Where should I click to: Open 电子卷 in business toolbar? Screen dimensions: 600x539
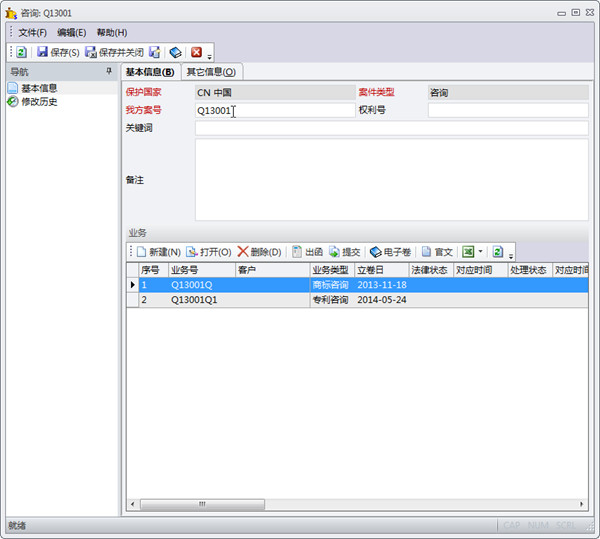click(x=391, y=252)
